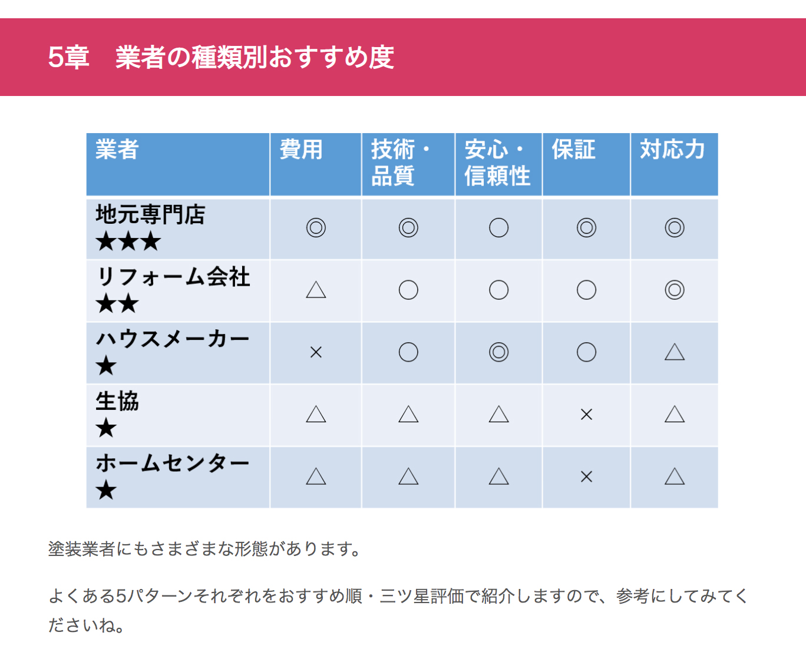Screen dimensions: 806x672
Task: Click the three stars under 地元専門店
Action: click(128, 241)
